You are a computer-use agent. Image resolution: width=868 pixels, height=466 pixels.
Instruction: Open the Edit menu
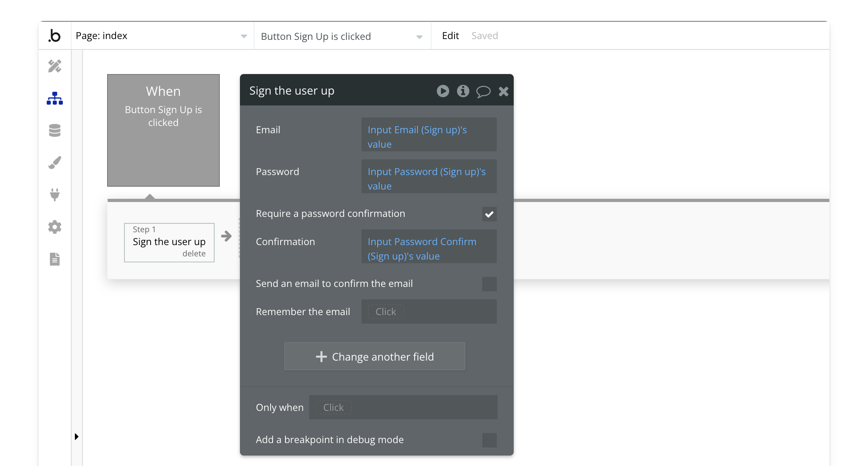coord(450,36)
